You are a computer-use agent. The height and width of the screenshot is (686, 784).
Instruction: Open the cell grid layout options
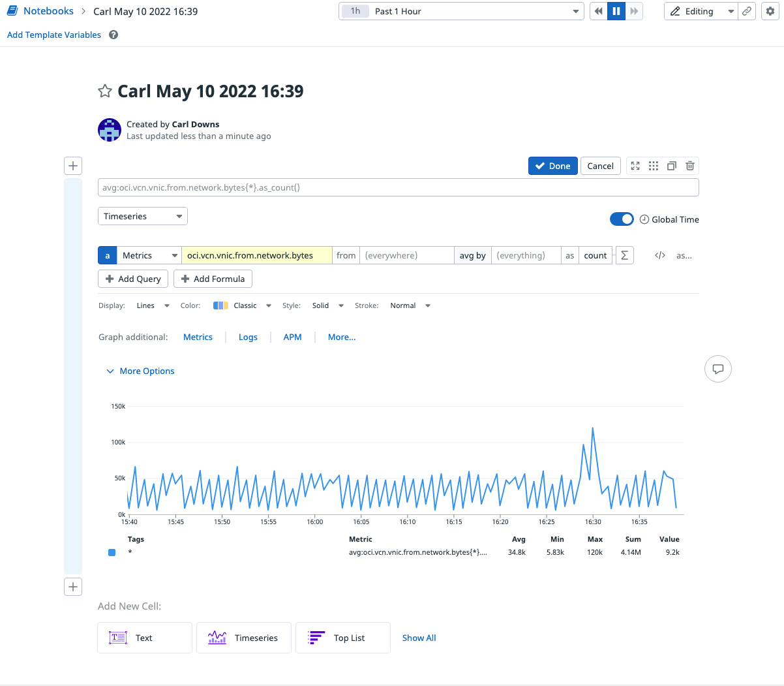653,166
